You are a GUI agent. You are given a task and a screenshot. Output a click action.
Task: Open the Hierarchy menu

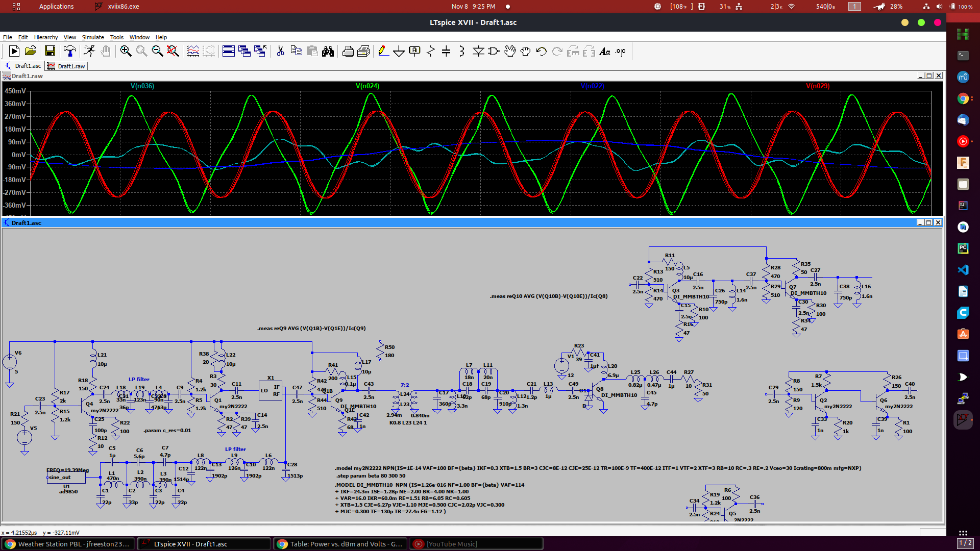[x=46, y=37]
